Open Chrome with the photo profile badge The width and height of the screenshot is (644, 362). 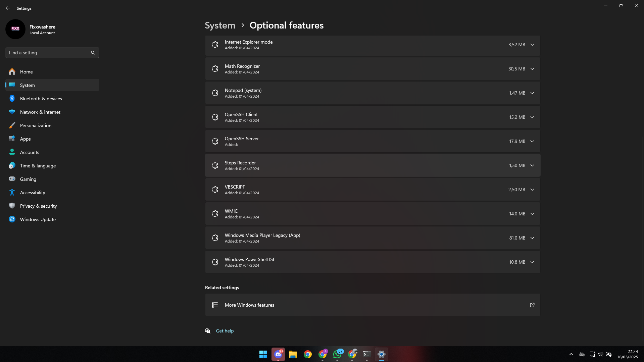click(x=352, y=354)
